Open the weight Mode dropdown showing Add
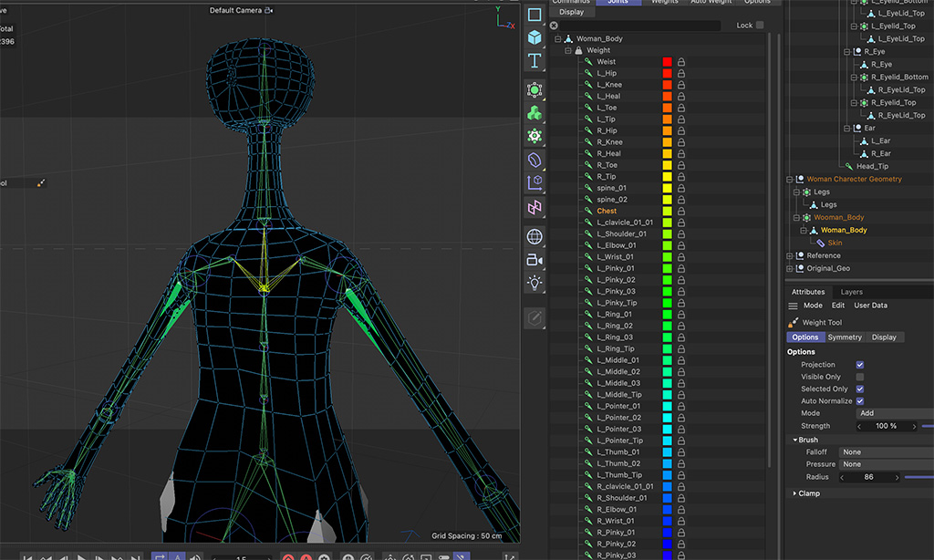The height and width of the screenshot is (560, 934). click(x=895, y=413)
